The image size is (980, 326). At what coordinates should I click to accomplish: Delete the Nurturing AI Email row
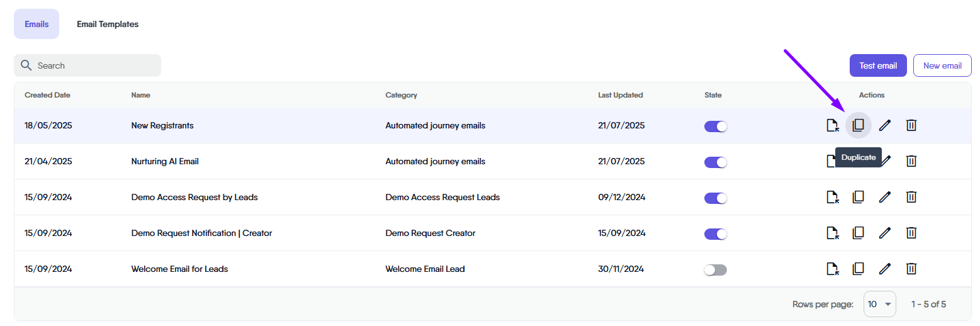[911, 161]
